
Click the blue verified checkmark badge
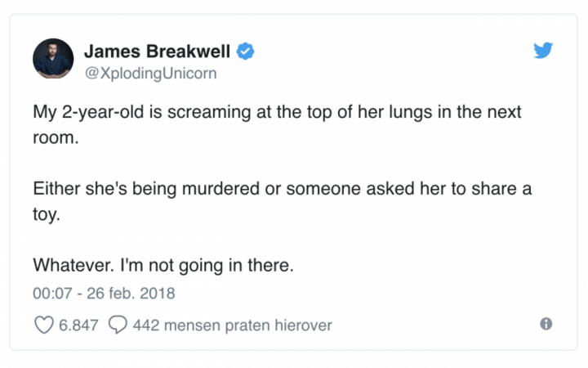(245, 51)
